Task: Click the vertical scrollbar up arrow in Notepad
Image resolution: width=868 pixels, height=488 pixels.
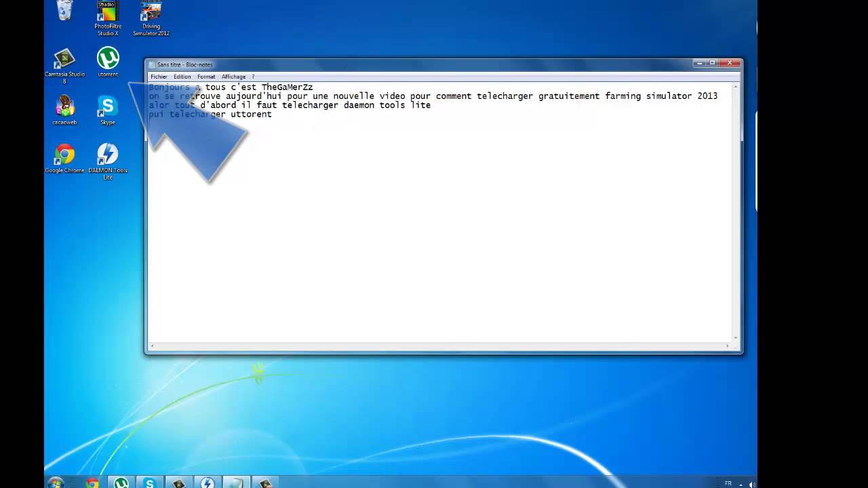Action: coord(736,87)
